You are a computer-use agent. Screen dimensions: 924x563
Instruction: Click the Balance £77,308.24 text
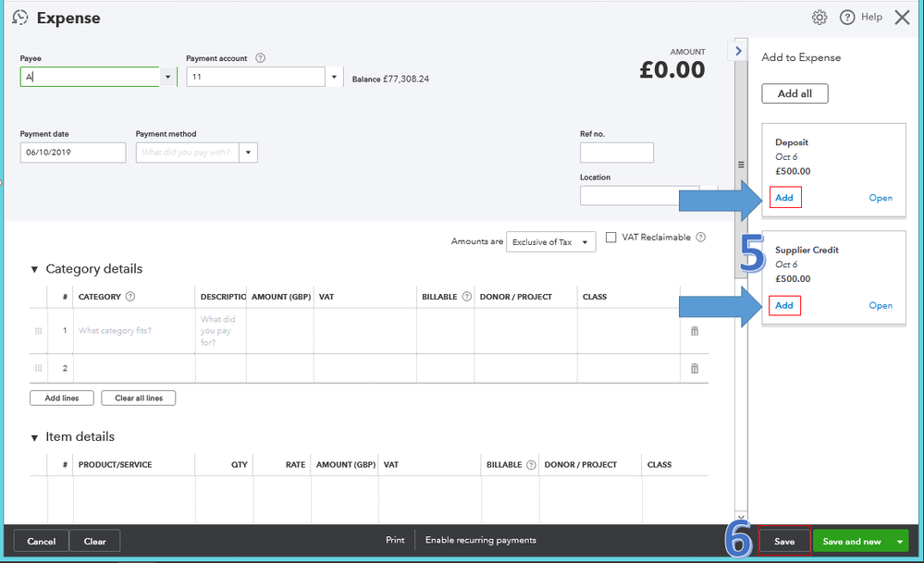click(x=390, y=79)
